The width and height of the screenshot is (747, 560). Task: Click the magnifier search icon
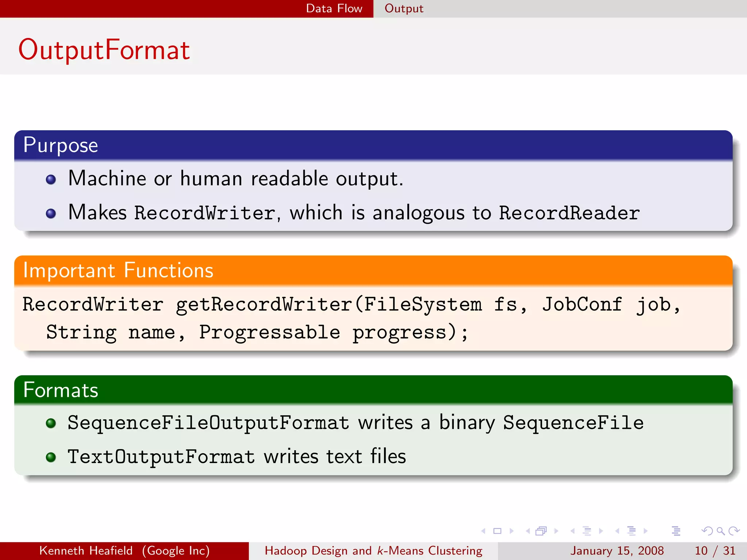720,531
